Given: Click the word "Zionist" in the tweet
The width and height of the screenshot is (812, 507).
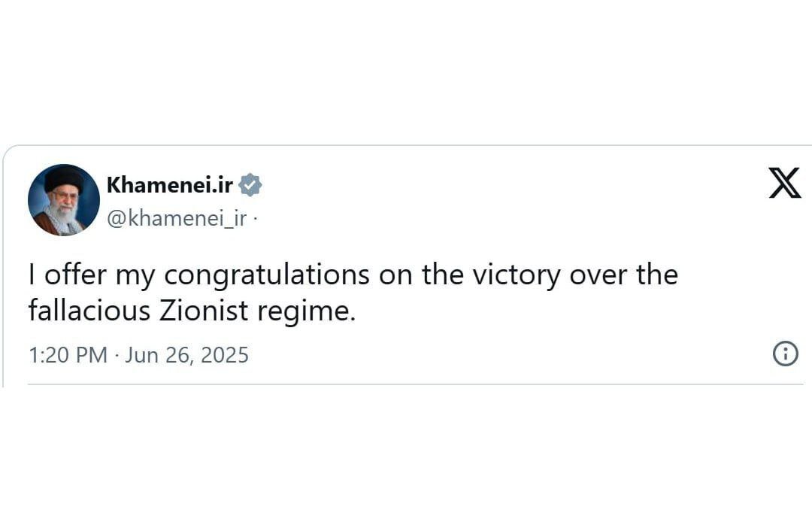Looking at the screenshot, I should (204, 311).
